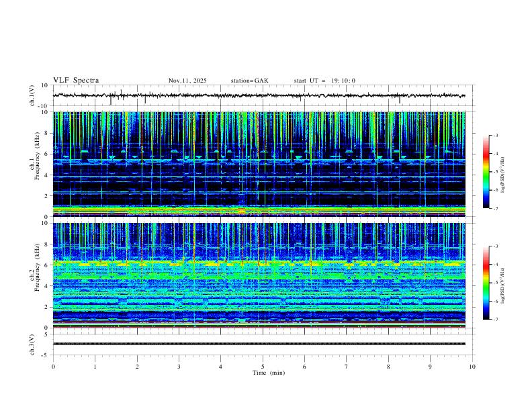The width and height of the screenshot is (532, 411).
Task: Click the ch.1 spectrogram panel
Action: click(259, 164)
